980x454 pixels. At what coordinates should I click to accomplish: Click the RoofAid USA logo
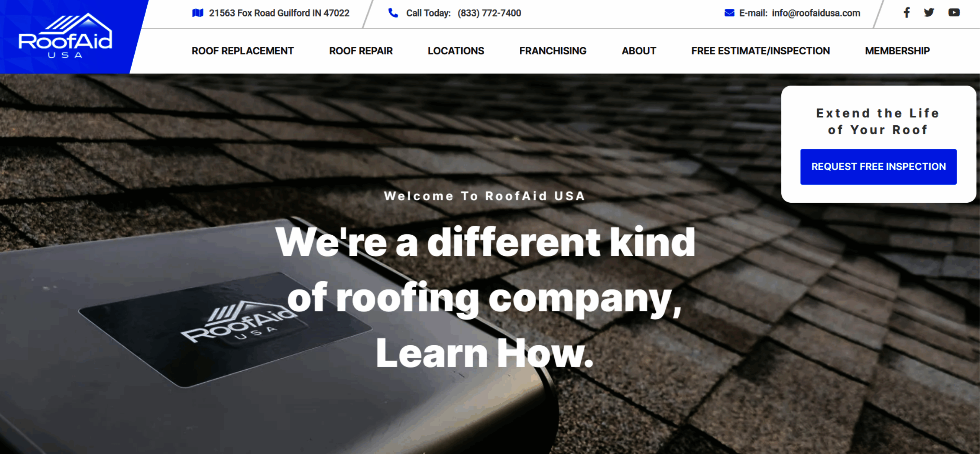pyautogui.click(x=65, y=36)
